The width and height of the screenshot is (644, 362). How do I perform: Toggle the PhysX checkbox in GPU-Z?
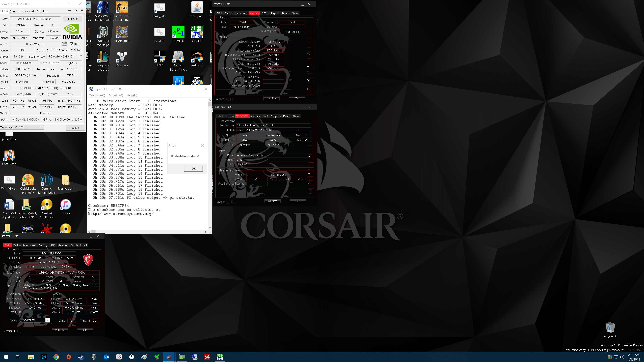(x=43, y=119)
